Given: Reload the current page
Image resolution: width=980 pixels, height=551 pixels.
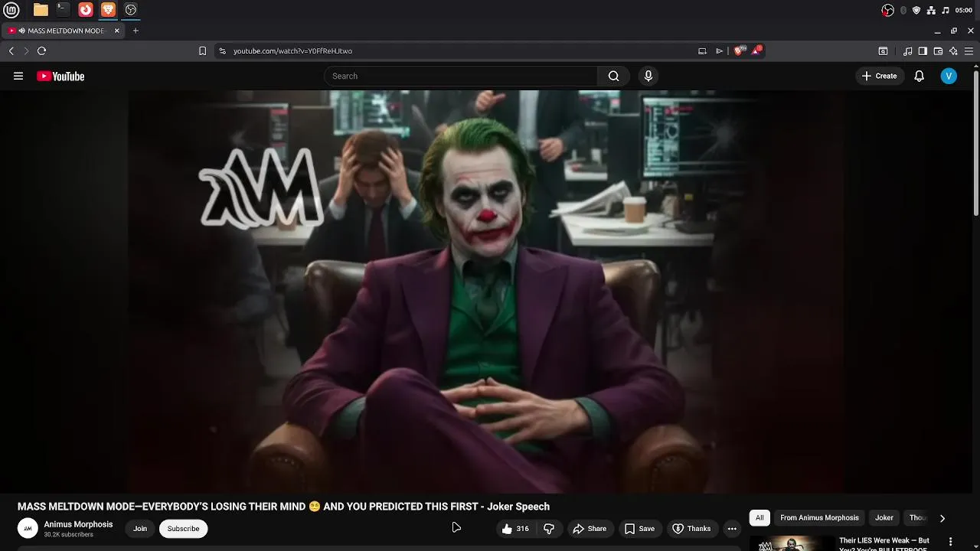Looking at the screenshot, I should (42, 51).
